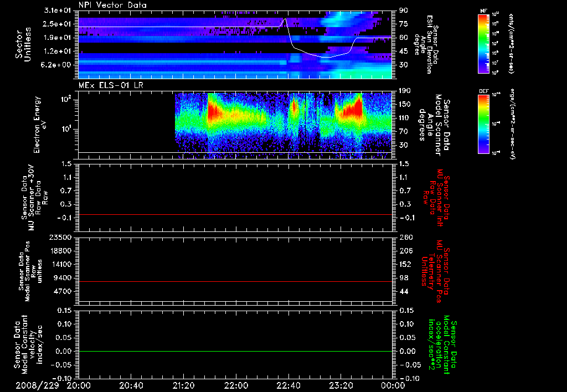Click the 9400 scanner position tick label
567x392 pixels.
[63, 278]
